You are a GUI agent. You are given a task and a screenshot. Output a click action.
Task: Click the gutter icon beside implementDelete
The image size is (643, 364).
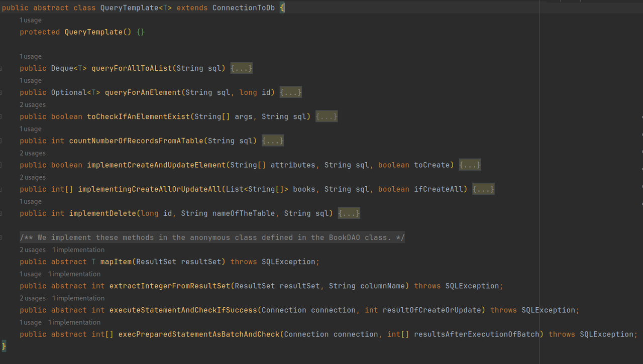(x=3, y=213)
